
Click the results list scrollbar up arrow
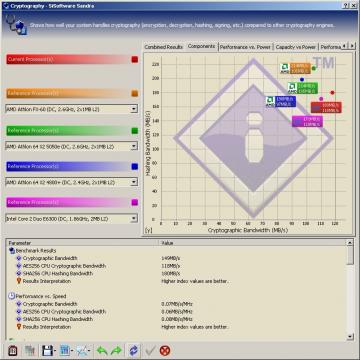(x=350, y=243)
